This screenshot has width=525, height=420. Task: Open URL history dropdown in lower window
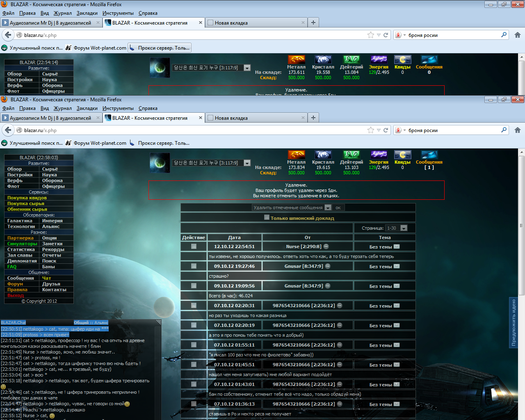click(379, 130)
